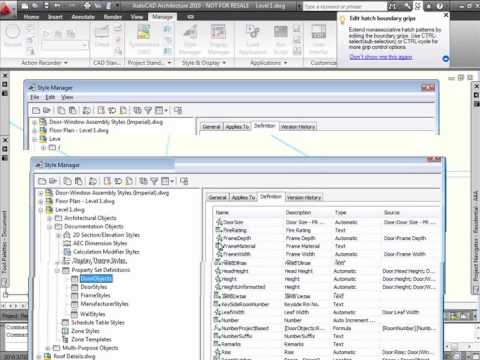480x360 pixels.
Task: Switch to Version History tab in front Style Manager
Action: (304, 197)
